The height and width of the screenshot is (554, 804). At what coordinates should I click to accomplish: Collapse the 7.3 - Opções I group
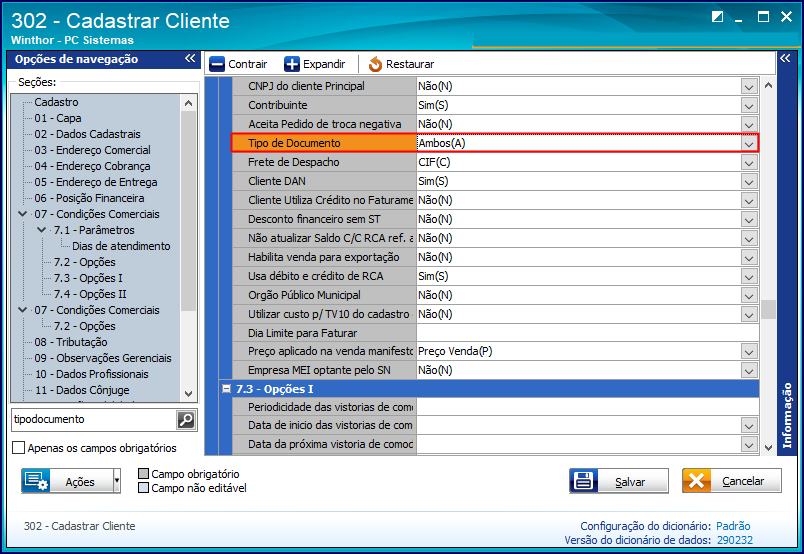tap(226, 389)
